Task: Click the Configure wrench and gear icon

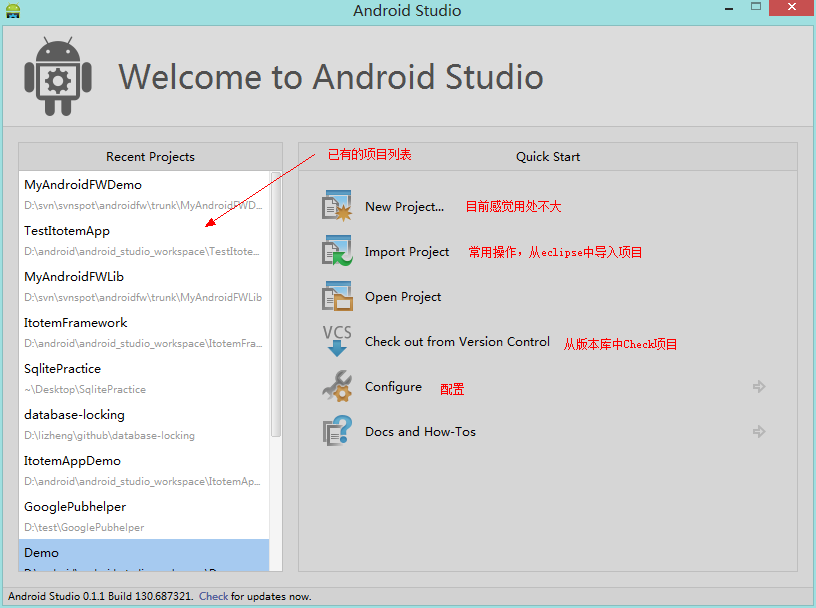Action: pos(337,386)
